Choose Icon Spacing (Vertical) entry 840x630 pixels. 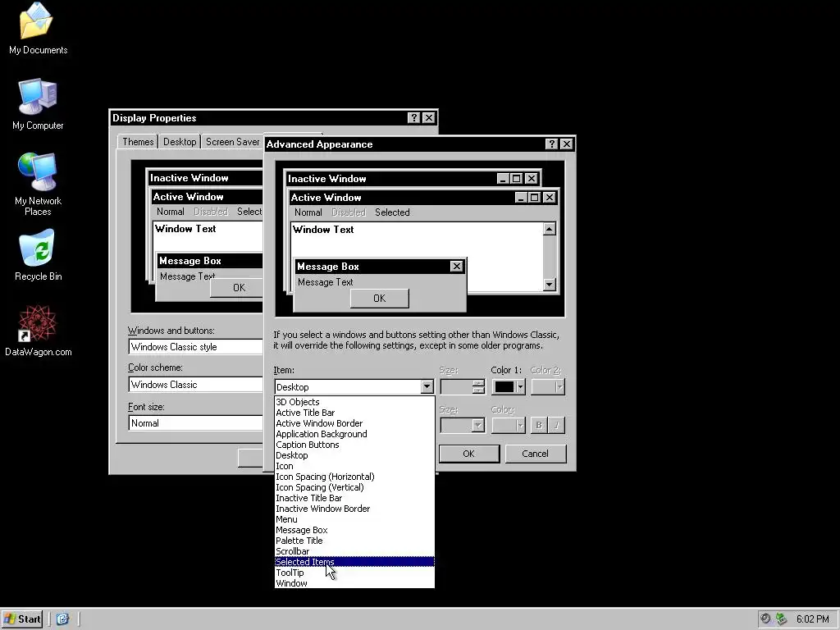pyautogui.click(x=354, y=487)
